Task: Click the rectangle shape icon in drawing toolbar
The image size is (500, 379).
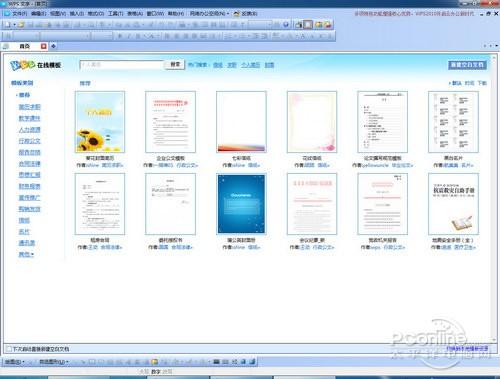Action: [x=92, y=362]
